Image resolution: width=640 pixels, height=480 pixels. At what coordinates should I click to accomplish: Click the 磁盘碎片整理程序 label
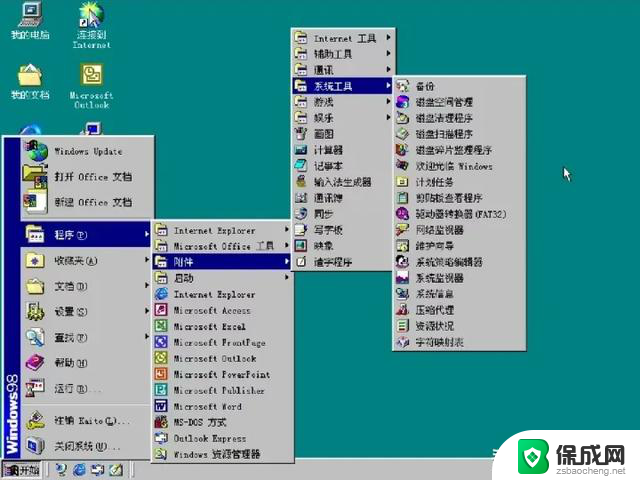tap(453, 150)
